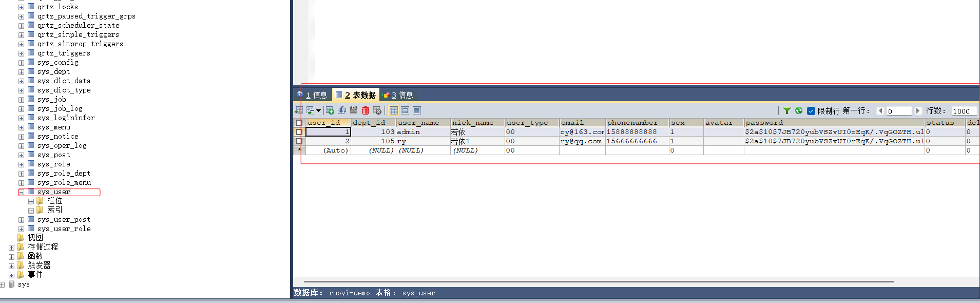Click the 行数 row count input field
The image size is (980, 303).
click(x=964, y=111)
